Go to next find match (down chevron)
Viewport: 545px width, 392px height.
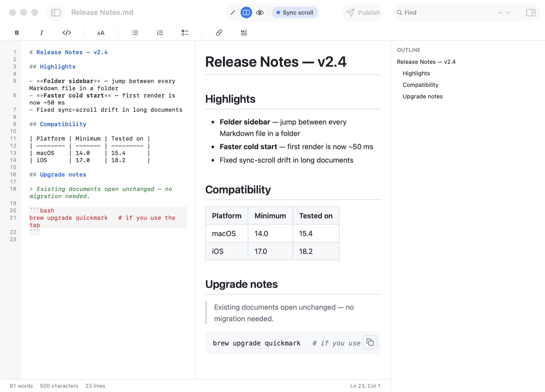(508, 13)
